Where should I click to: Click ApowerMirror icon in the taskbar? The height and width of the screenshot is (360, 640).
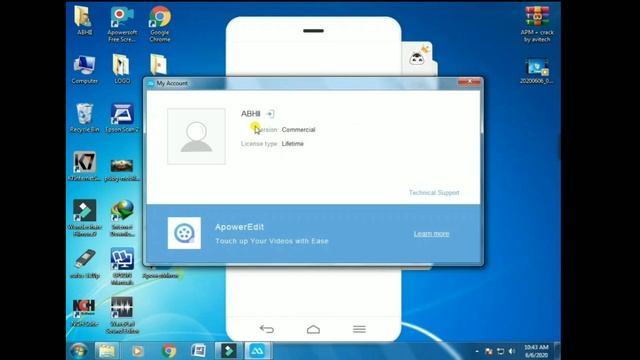tap(257, 351)
